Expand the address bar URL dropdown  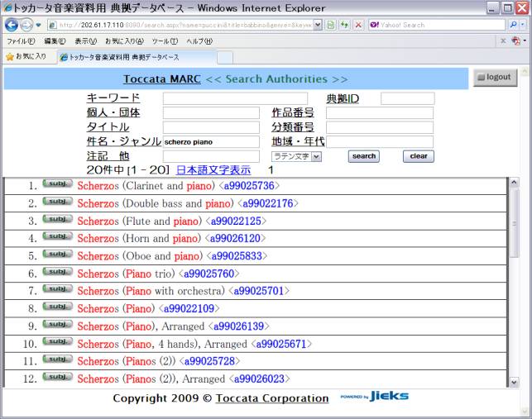(x=318, y=25)
